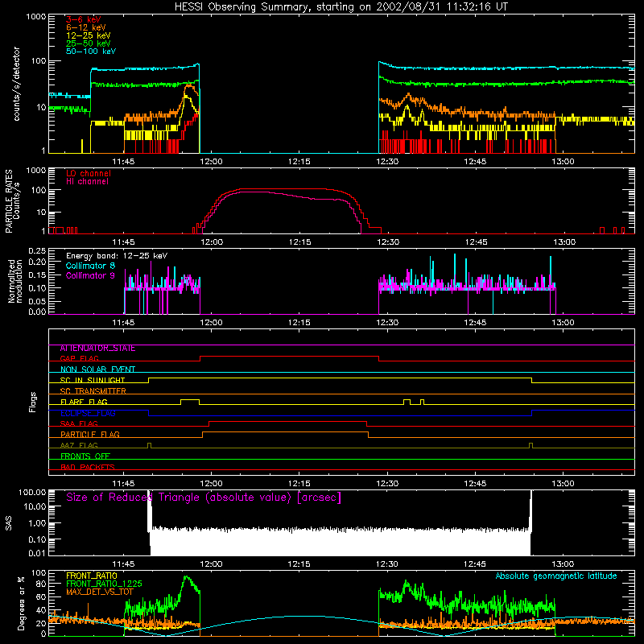The height and width of the screenshot is (644, 644).
Task: Click the SAS axis label
Action: click(9, 523)
